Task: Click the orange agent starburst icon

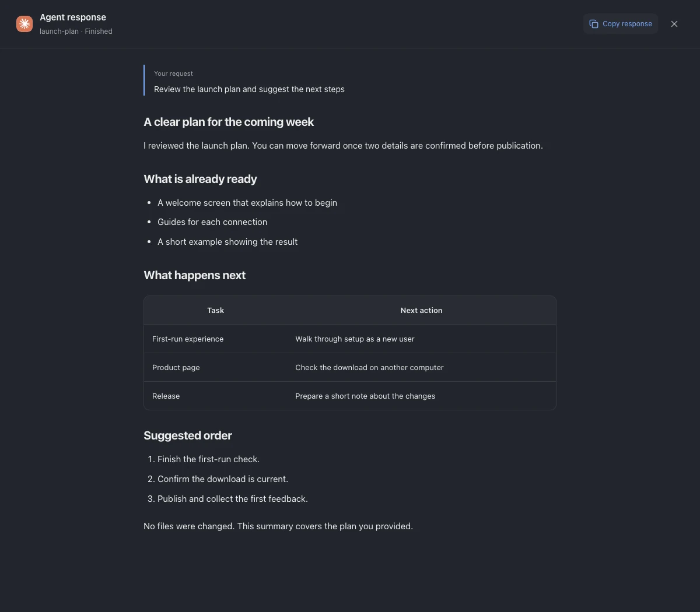Action: coord(24,24)
